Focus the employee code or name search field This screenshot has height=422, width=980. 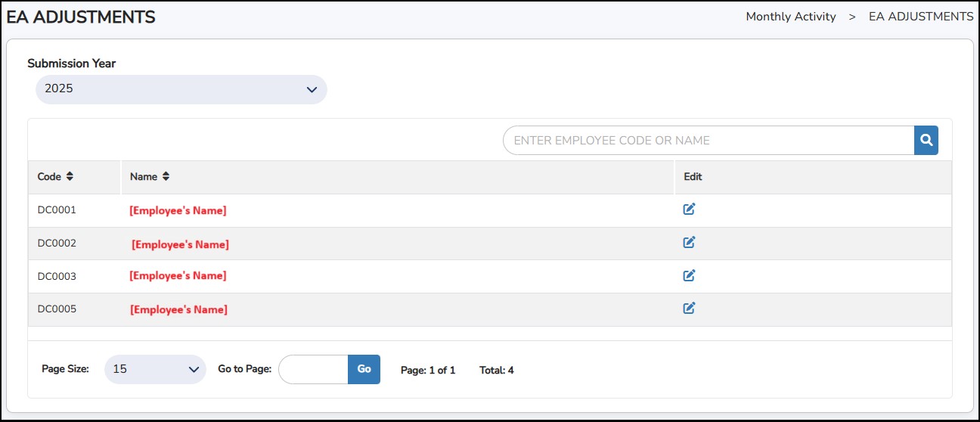(x=708, y=141)
